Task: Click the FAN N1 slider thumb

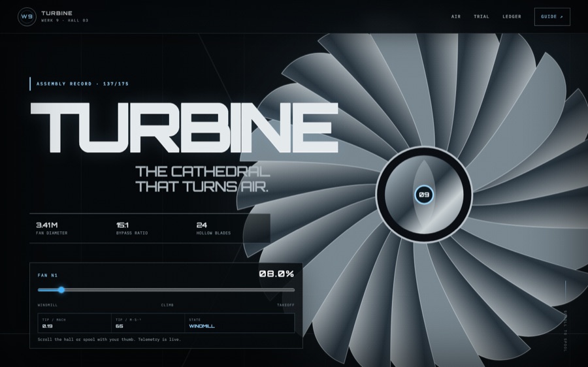Action: [x=61, y=290]
